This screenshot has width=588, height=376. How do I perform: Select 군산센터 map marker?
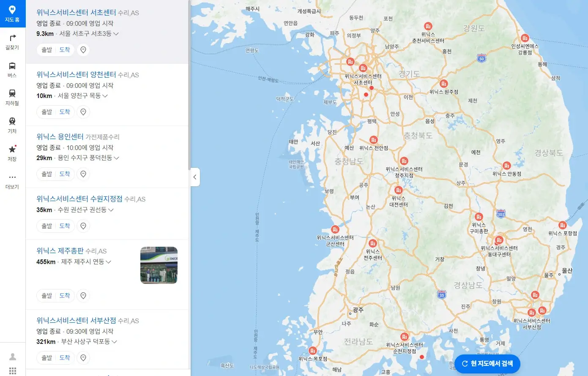tap(335, 229)
